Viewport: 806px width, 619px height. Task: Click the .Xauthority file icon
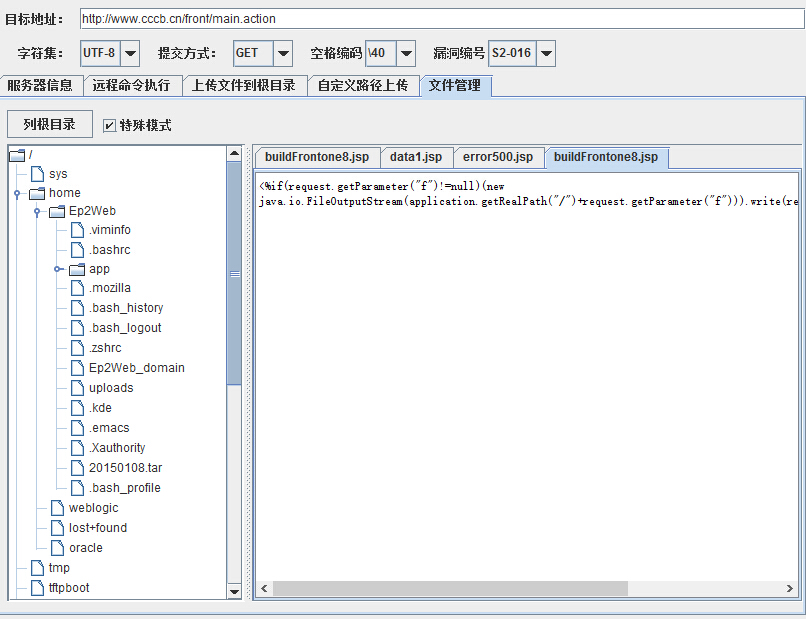(78, 448)
